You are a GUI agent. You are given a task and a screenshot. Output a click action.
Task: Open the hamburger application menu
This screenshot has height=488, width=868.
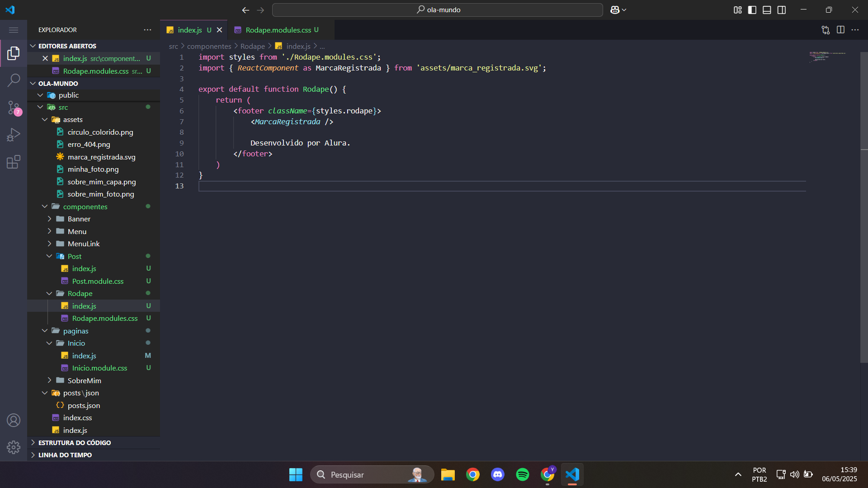click(14, 30)
